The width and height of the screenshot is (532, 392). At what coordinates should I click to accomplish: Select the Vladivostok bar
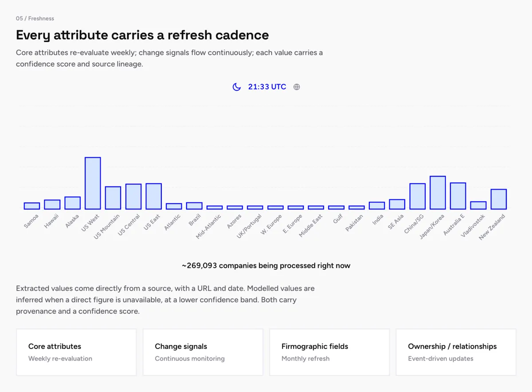point(478,206)
